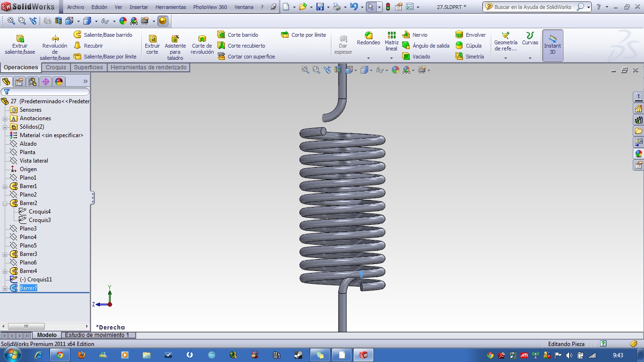Collapse the feature tree panel handle

tap(92, 197)
